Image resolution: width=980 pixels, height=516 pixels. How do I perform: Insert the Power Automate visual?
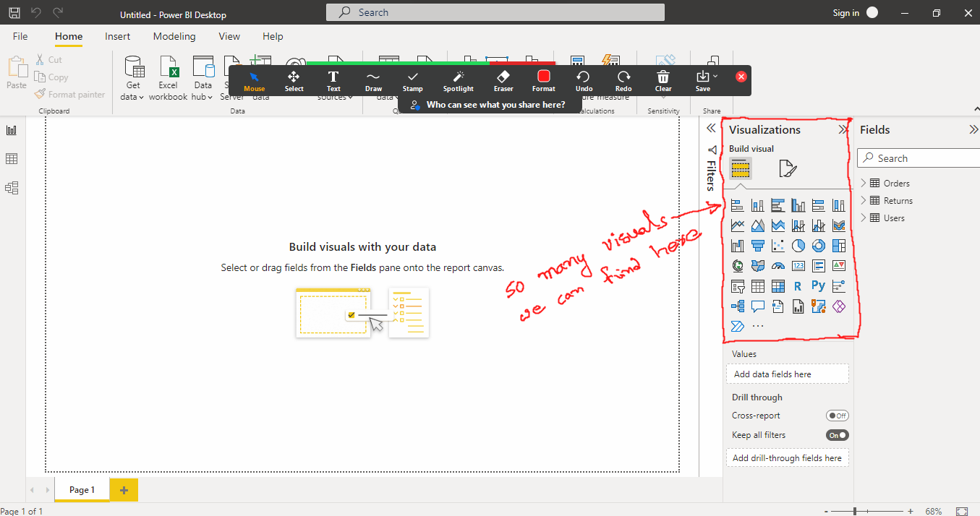pos(737,326)
